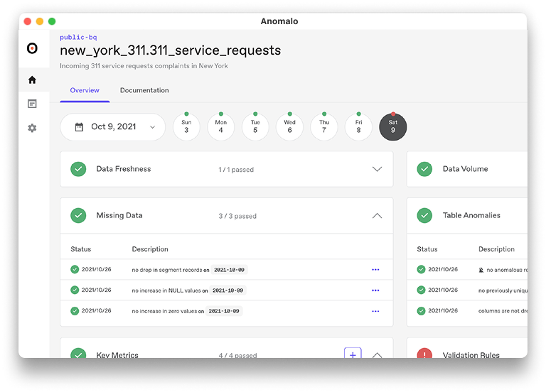This screenshot has height=392, width=546.
Task: Add a new Key Metrics check with plus button
Action: click(x=353, y=353)
